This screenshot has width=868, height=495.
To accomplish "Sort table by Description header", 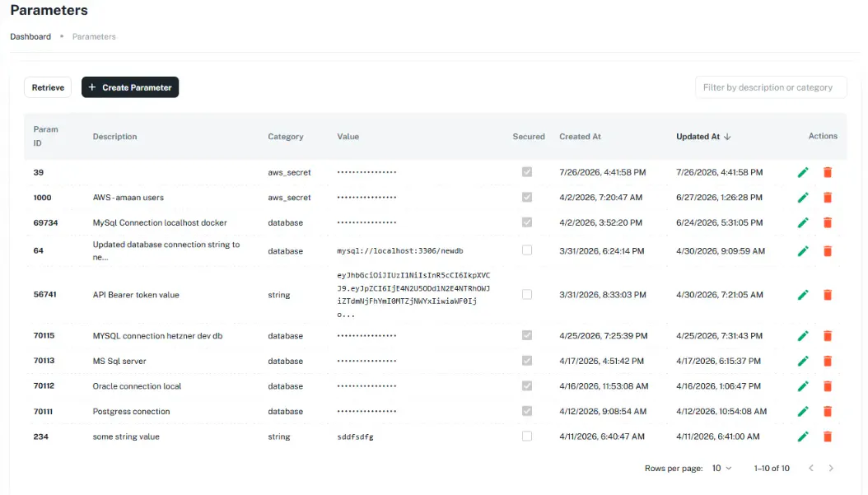I will (x=114, y=136).
